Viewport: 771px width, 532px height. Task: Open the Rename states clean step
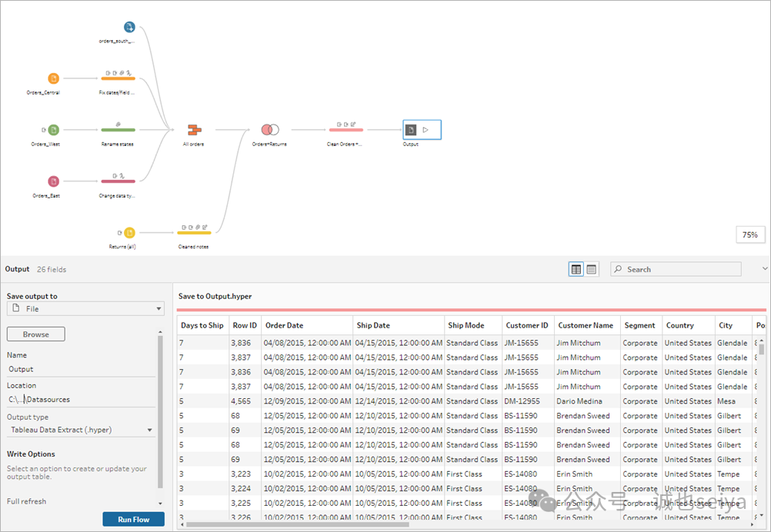pos(118,129)
